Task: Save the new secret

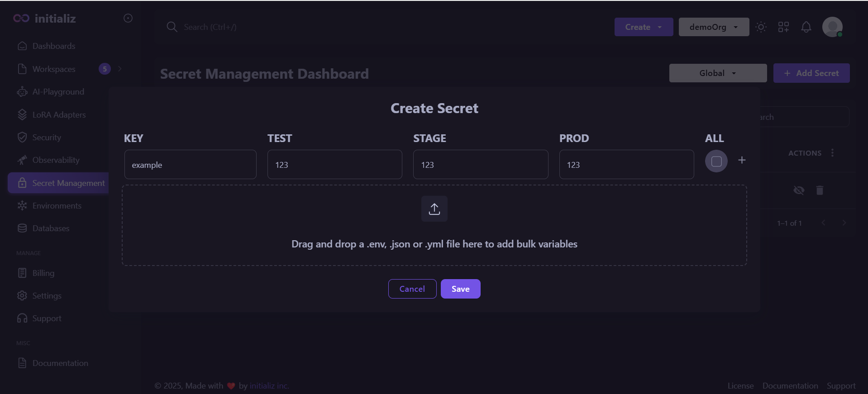Action: [x=461, y=289]
